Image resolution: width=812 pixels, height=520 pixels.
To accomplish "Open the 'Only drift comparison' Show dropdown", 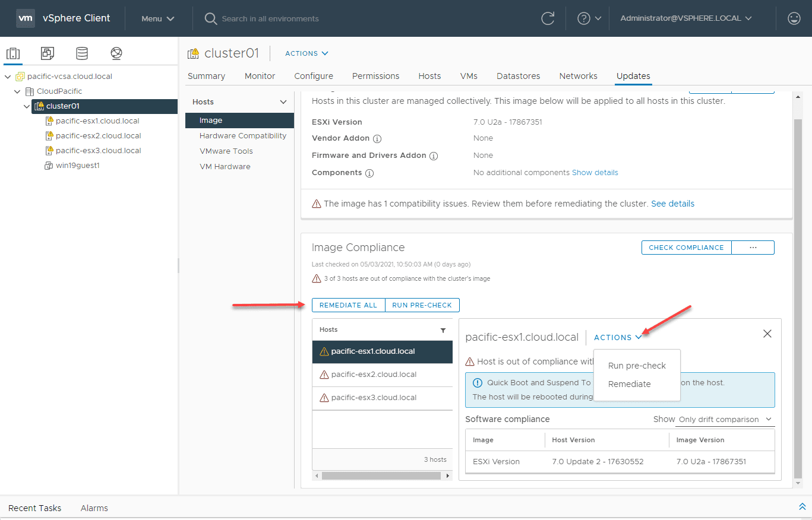I will coord(725,420).
